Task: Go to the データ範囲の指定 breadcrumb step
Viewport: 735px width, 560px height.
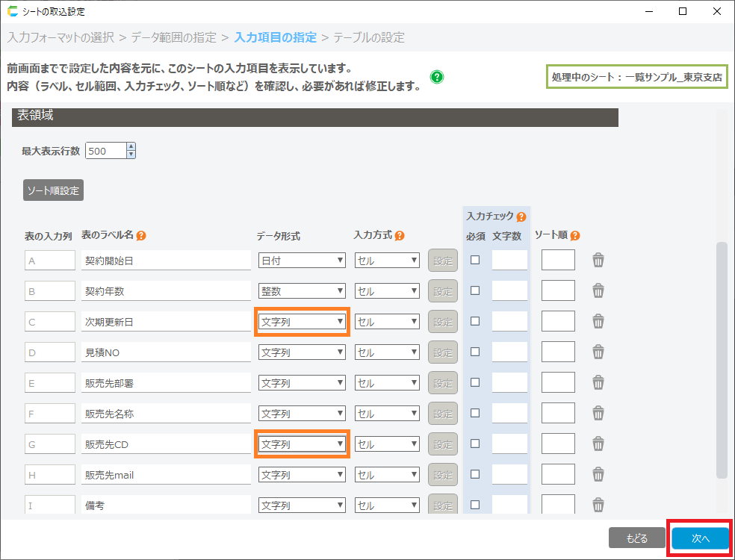Action: pyautogui.click(x=175, y=37)
